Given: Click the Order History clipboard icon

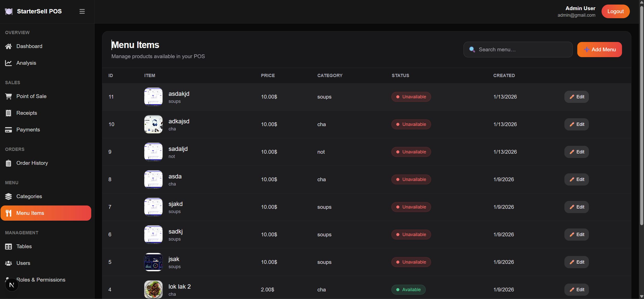Looking at the screenshot, I should [8, 163].
